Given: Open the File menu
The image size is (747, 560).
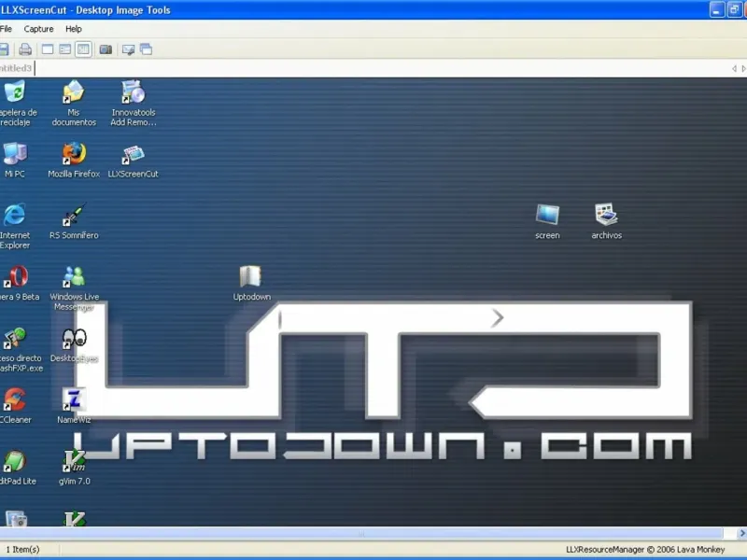Looking at the screenshot, I should tap(6, 29).
